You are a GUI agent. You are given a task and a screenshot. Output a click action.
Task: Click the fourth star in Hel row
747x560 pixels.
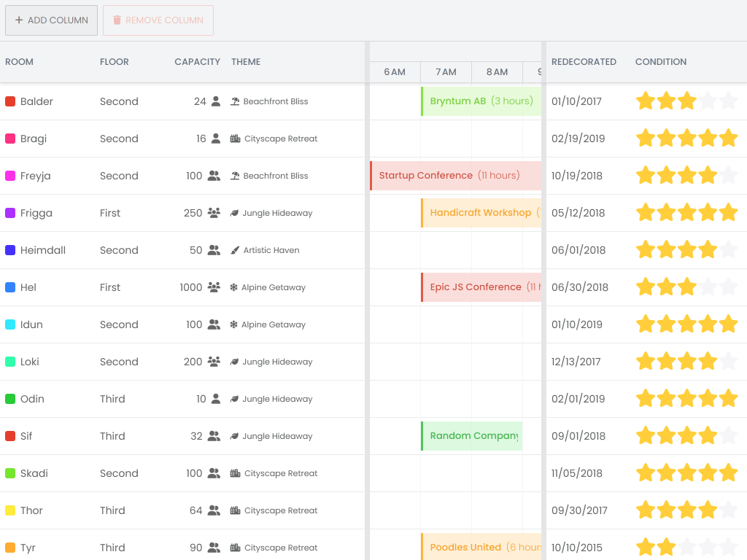[x=708, y=287]
